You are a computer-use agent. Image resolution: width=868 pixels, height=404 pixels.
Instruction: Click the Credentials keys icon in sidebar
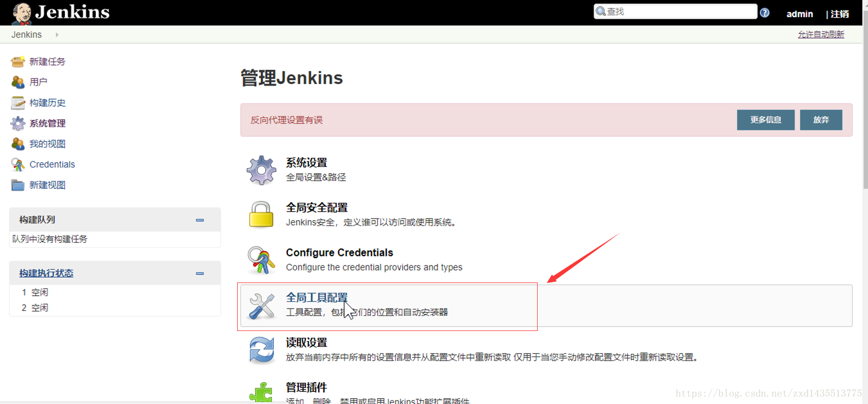(x=18, y=164)
